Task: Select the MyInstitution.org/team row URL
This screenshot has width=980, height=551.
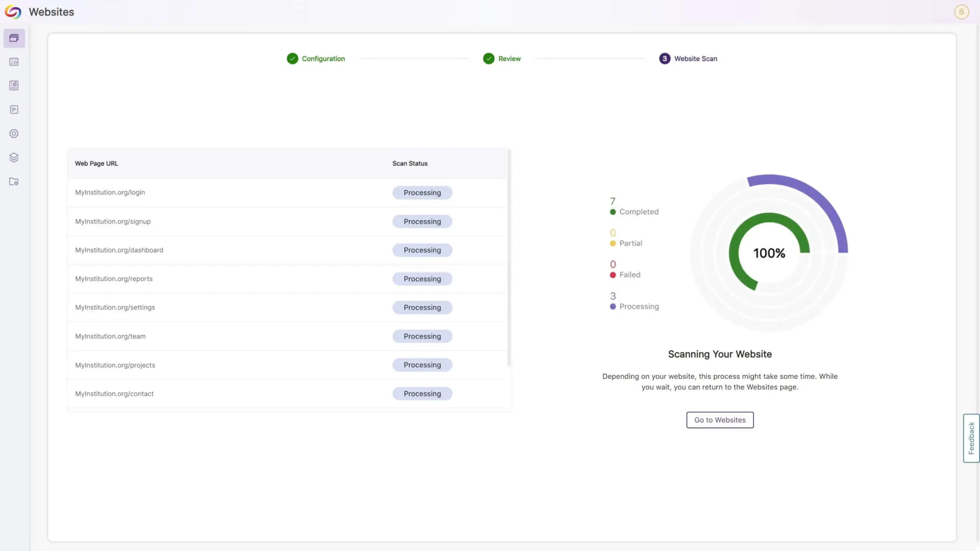Action: point(110,336)
